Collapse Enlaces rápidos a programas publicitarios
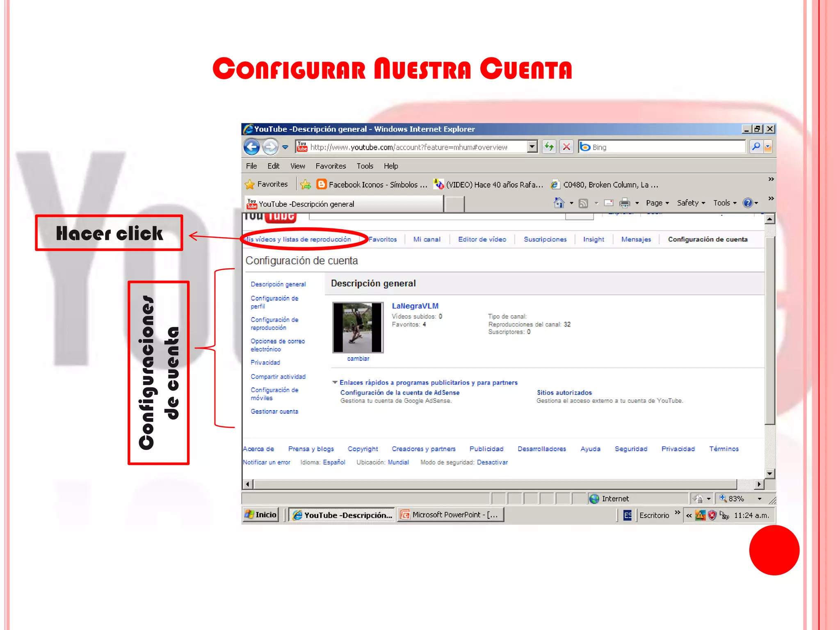Viewport: 840px width, 630px height. (335, 382)
